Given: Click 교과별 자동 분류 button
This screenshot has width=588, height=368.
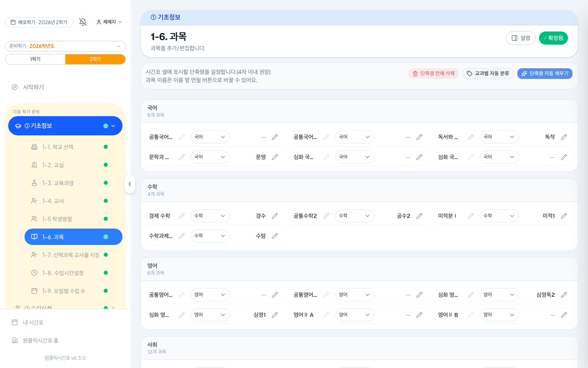Looking at the screenshot, I should (488, 74).
